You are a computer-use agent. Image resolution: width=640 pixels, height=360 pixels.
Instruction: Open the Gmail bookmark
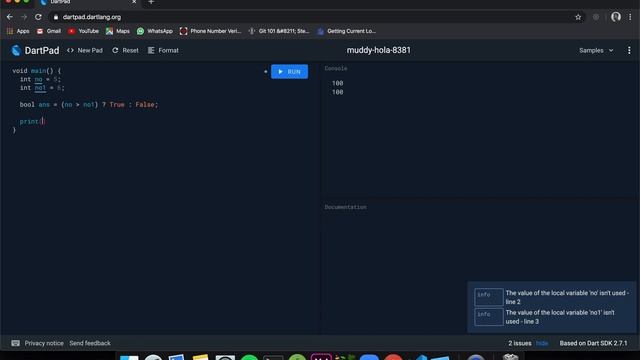click(49, 31)
